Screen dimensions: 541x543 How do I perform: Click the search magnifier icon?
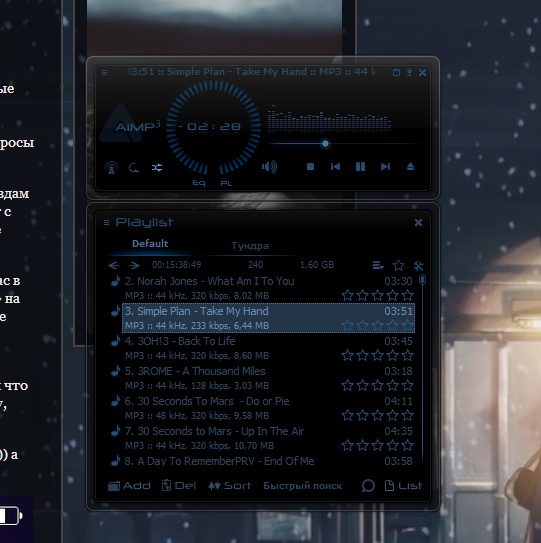pyautogui.click(x=368, y=486)
